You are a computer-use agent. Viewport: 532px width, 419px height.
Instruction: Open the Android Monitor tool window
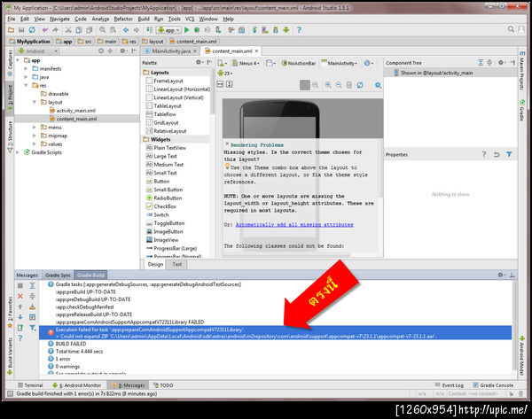(x=77, y=385)
